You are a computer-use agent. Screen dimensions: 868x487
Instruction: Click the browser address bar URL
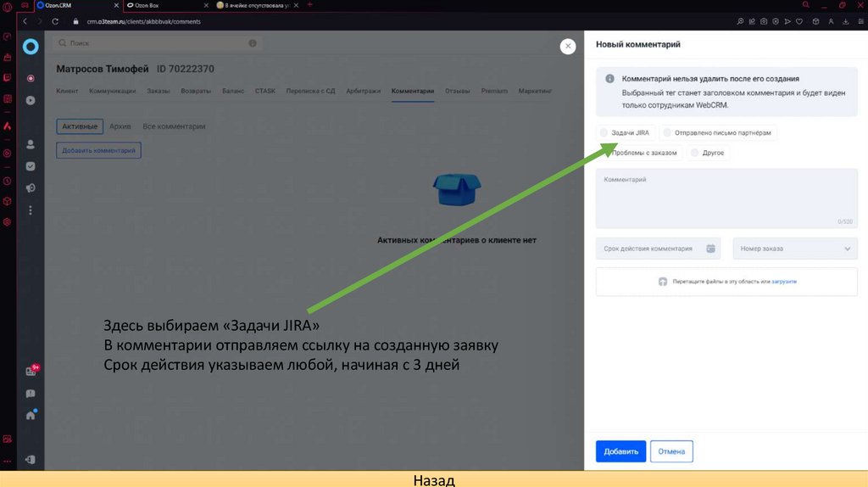[x=144, y=21]
